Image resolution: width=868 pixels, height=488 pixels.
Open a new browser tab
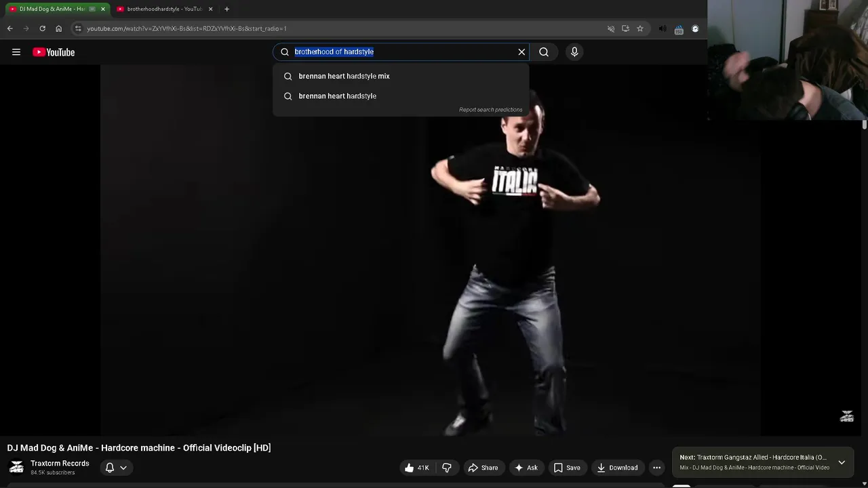click(x=226, y=9)
